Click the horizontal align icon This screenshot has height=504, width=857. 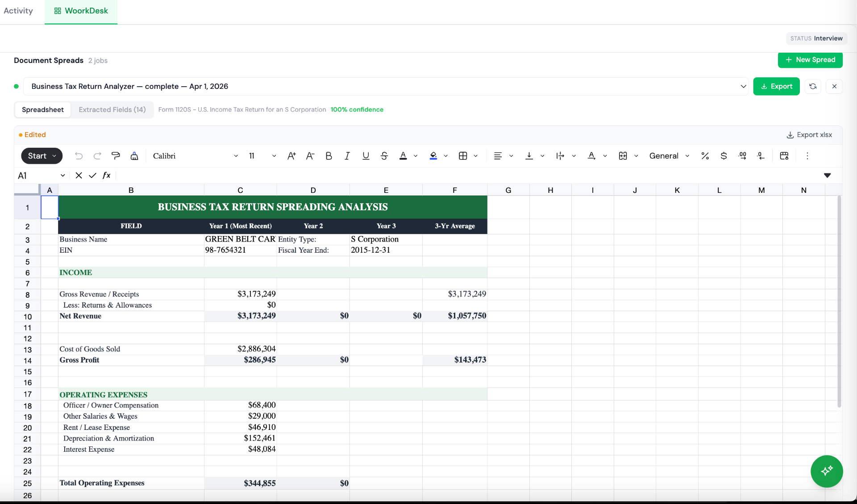tap(498, 156)
